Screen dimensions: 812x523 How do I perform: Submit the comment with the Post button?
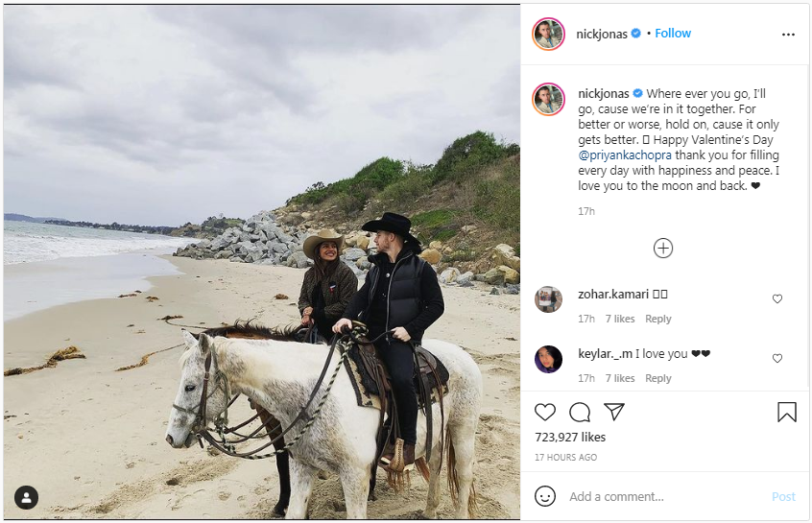783,496
